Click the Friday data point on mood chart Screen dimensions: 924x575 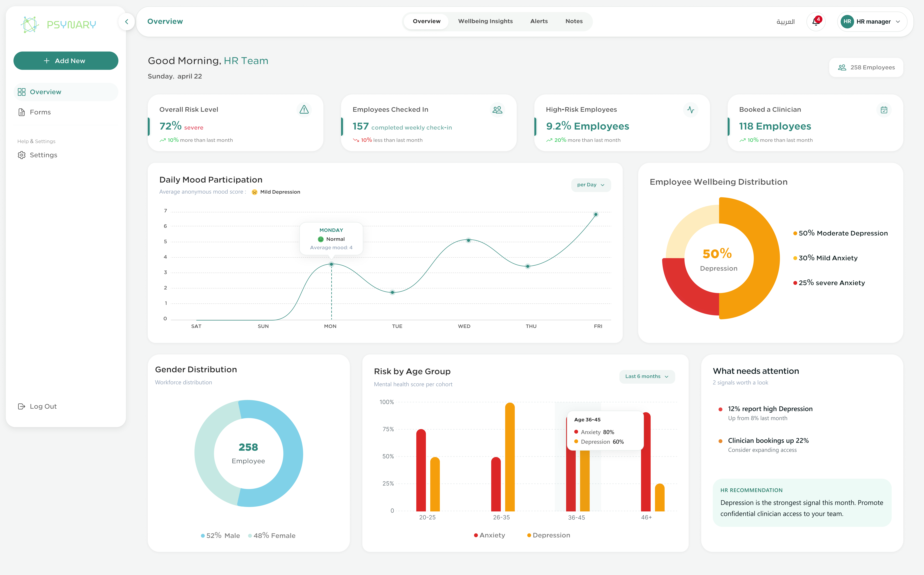point(596,214)
